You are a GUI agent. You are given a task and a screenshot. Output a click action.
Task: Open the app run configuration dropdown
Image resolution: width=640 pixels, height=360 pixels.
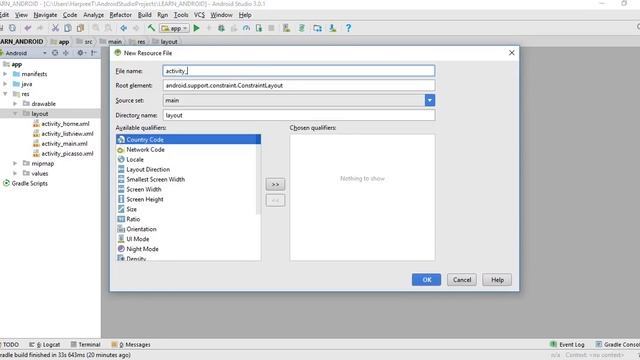coord(175,28)
